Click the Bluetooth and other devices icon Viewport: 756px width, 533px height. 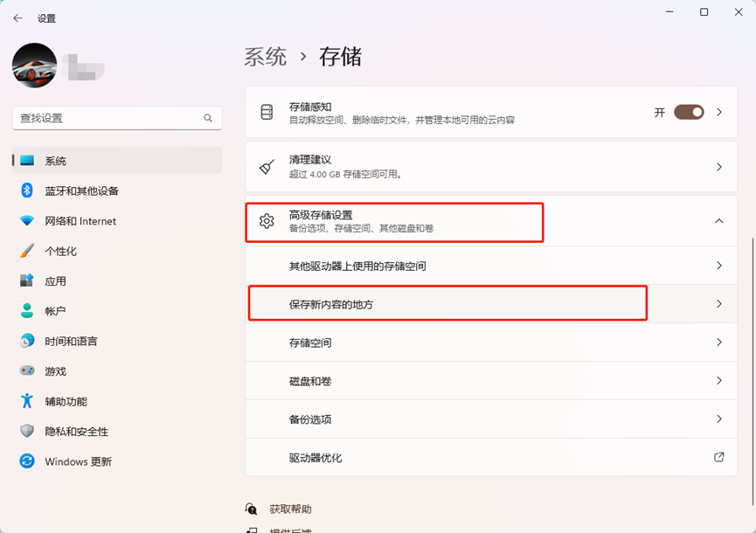click(27, 190)
